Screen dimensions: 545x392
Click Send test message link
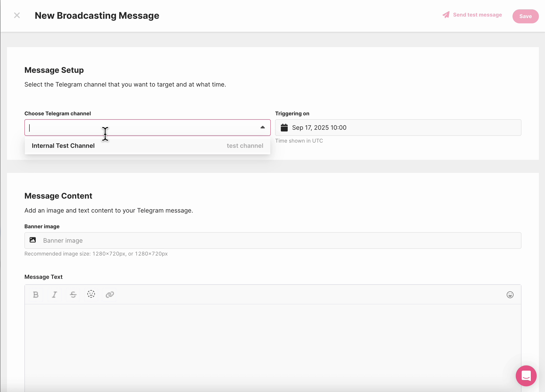tap(477, 15)
